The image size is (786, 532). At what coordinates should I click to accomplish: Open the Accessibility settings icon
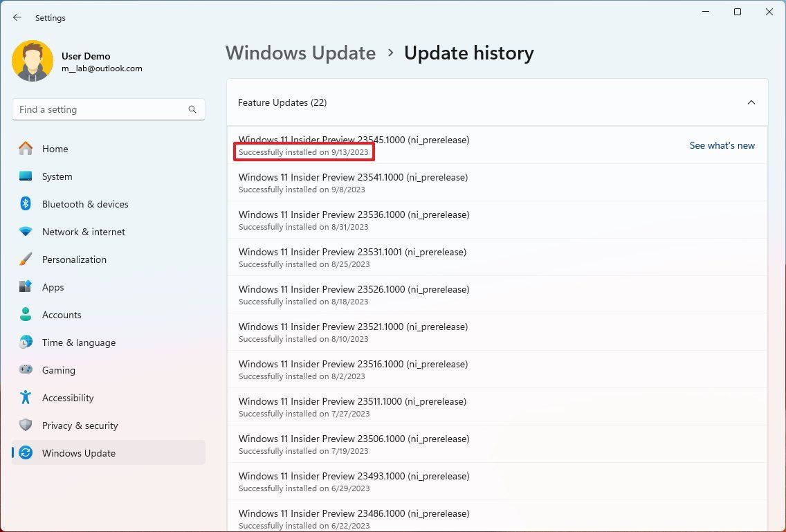tap(26, 398)
